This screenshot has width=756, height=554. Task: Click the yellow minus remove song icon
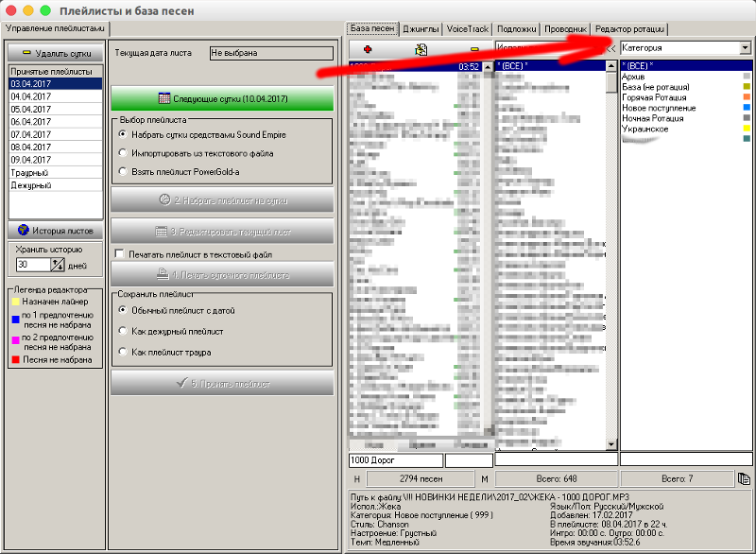pos(474,48)
